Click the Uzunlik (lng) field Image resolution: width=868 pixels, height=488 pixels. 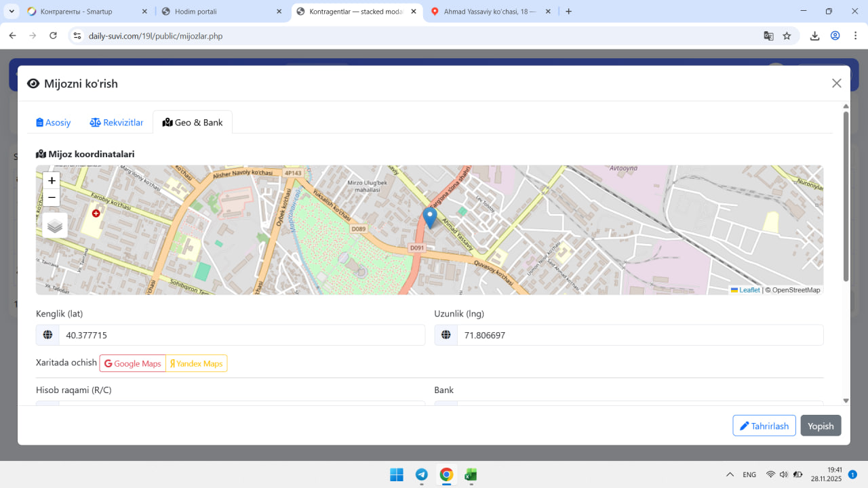point(639,335)
